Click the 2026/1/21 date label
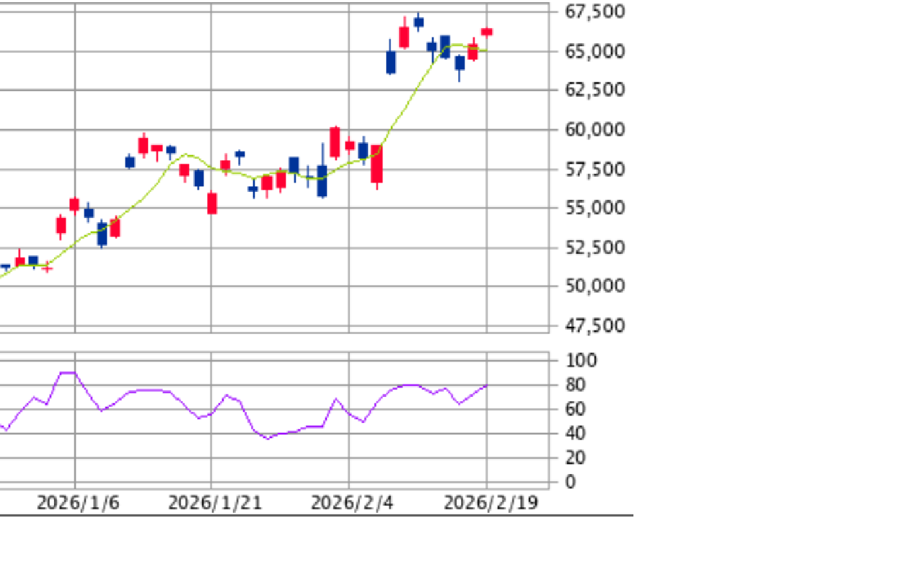Viewport: 909px width, 588px height. [215, 503]
